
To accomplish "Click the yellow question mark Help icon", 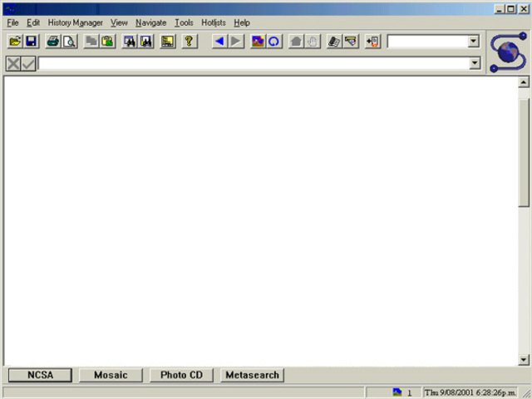I will click(190, 42).
